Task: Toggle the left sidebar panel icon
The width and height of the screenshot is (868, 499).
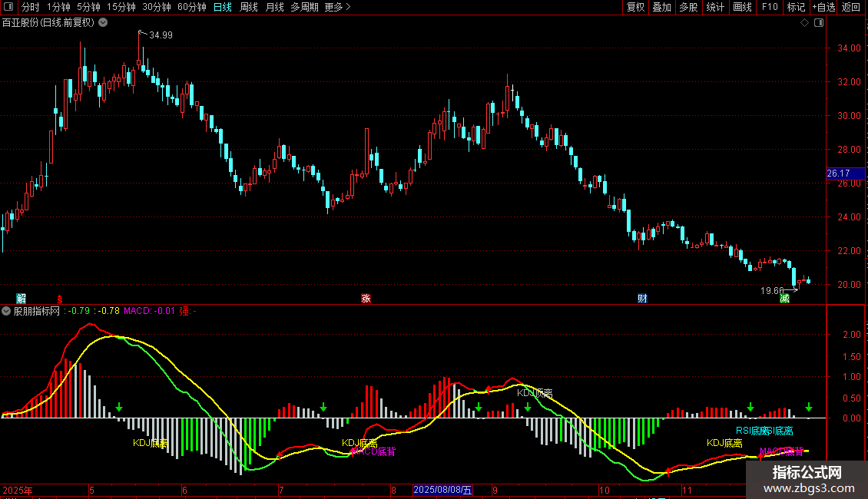Action: click(x=8, y=7)
